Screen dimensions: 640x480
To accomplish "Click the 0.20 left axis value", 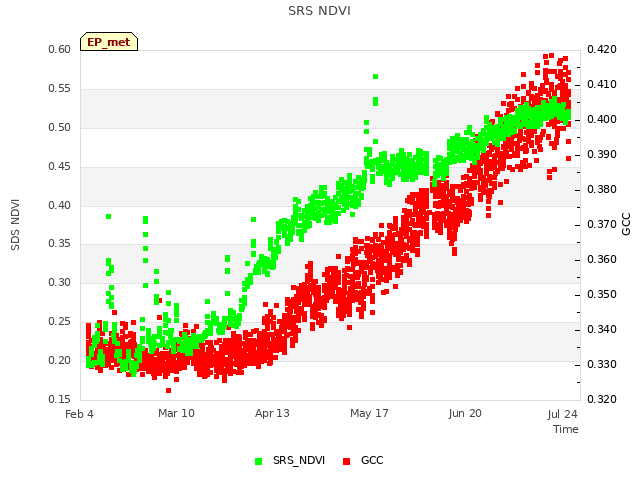I will click(x=60, y=360).
